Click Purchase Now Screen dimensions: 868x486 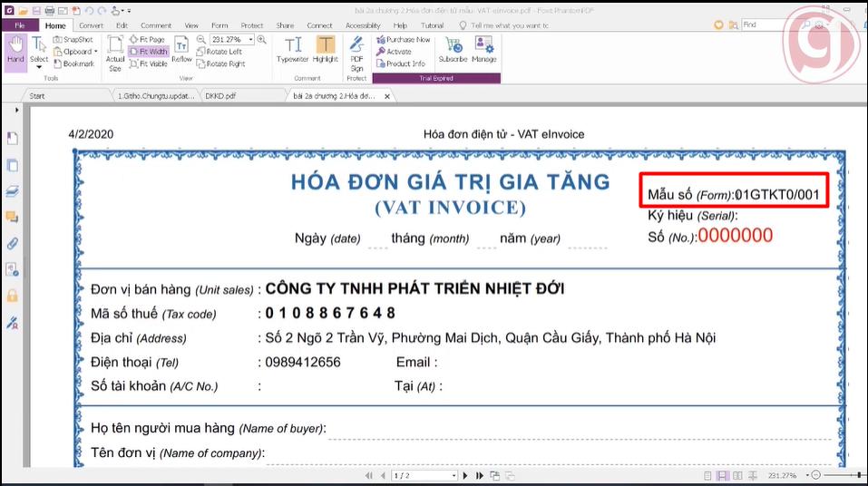tap(403, 39)
